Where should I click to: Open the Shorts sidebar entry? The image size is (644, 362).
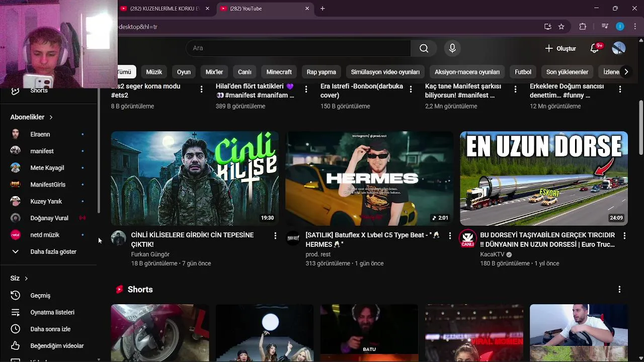tap(39, 90)
